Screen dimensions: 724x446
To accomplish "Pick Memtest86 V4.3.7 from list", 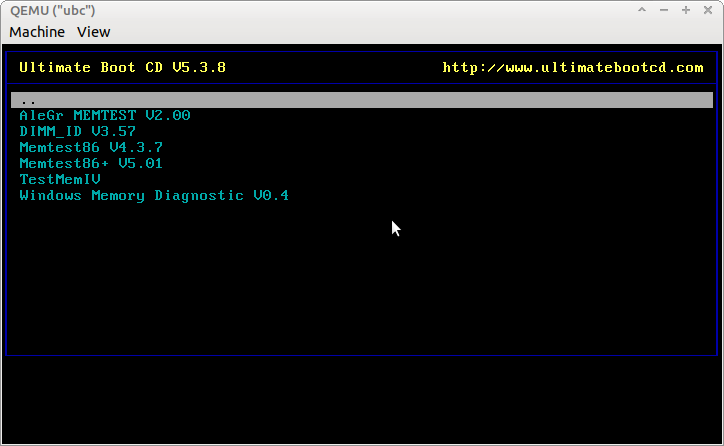I will pos(91,147).
